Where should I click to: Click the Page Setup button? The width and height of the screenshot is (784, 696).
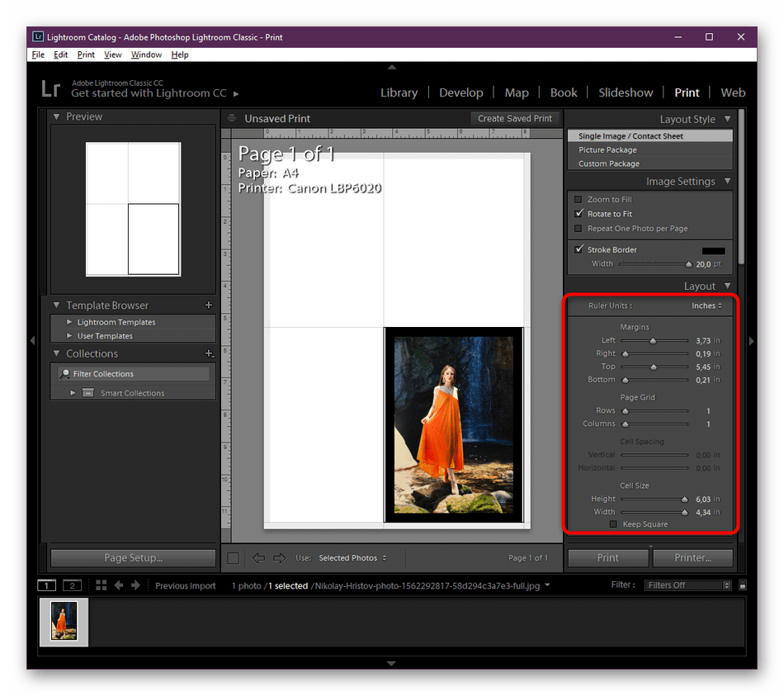[132, 557]
